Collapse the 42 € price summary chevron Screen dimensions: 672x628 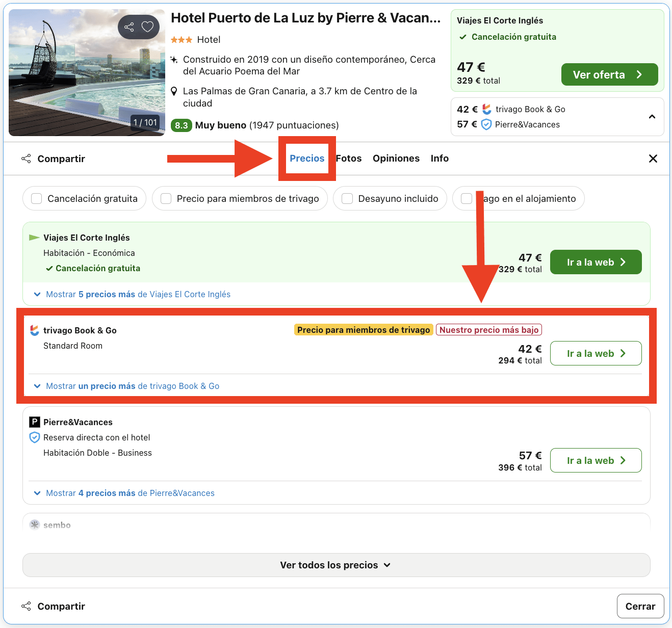pyautogui.click(x=652, y=117)
